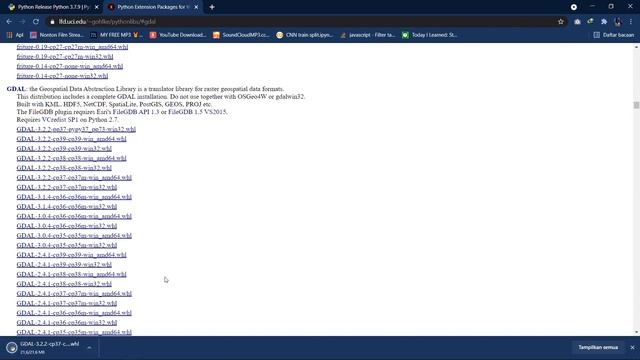Image resolution: width=640 pixels, height=360 pixels.
Task: Click the address bar URL
Action: (107, 22)
